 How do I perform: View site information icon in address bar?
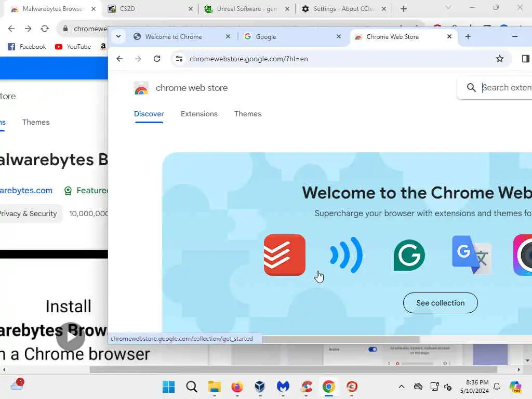point(179,59)
